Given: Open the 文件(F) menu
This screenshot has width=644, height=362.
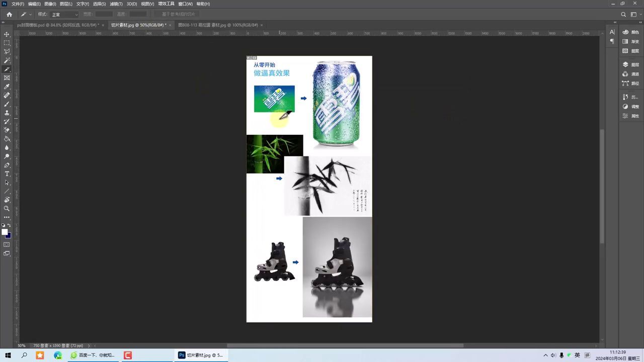Looking at the screenshot, I should (x=18, y=4).
